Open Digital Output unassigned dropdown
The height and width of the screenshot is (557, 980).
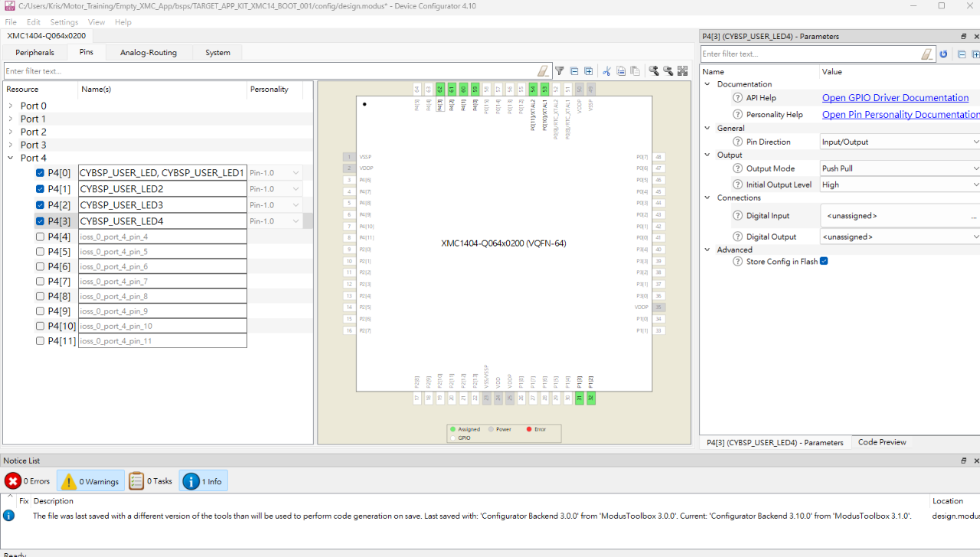point(900,236)
